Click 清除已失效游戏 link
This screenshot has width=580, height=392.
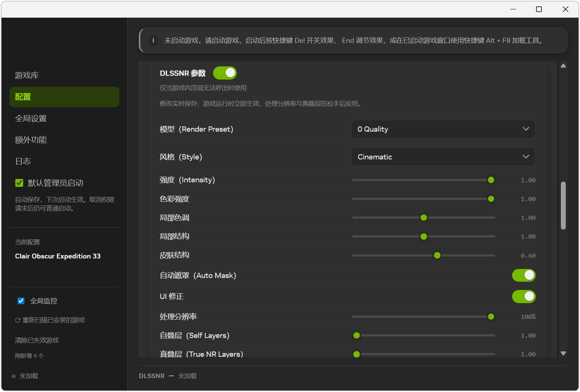coord(37,341)
